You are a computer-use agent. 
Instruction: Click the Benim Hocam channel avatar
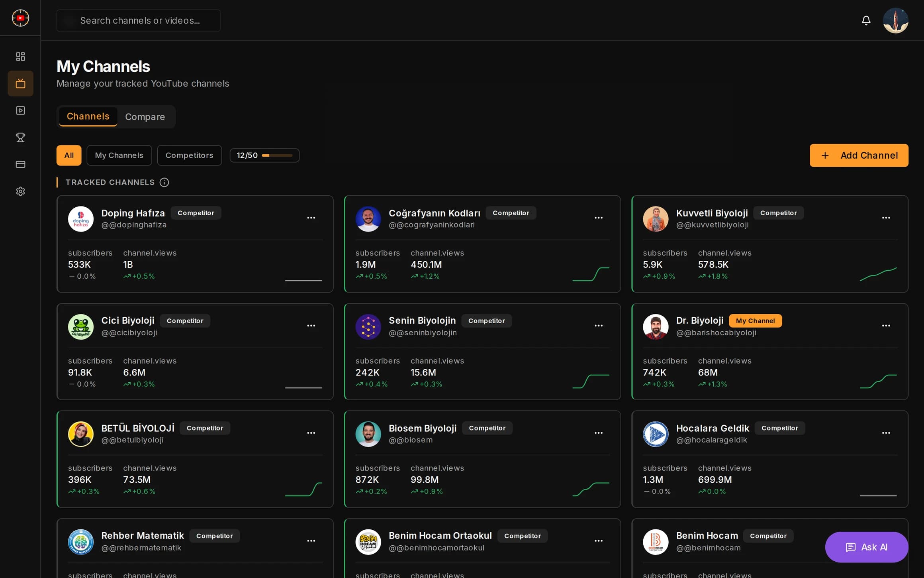click(x=656, y=542)
